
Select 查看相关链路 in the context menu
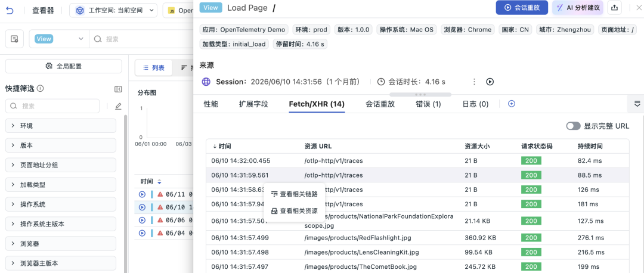[295, 194]
